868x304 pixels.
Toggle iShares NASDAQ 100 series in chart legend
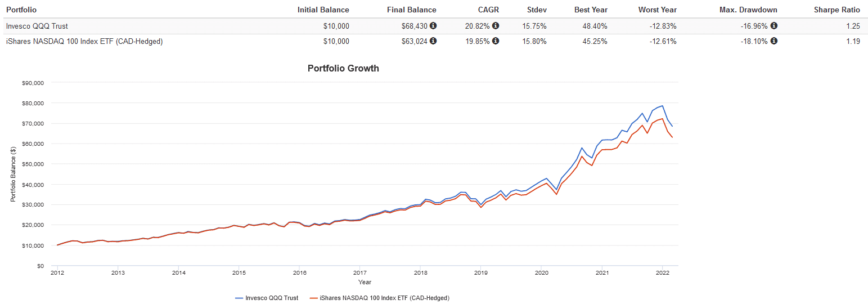(x=384, y=298)
